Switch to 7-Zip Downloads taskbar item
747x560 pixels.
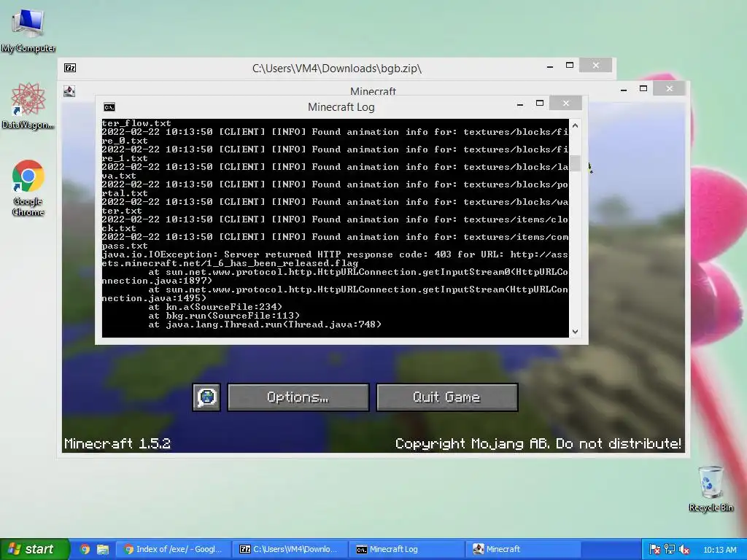pyautogui.click(x=290, y=549)
